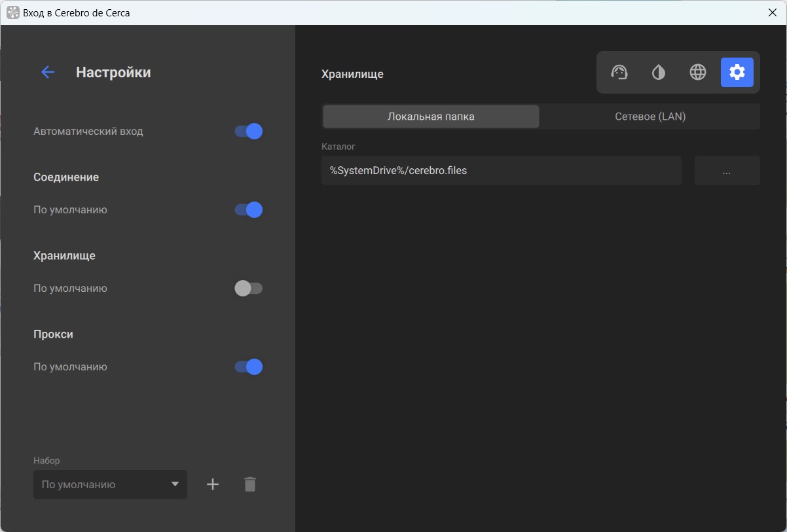The width and height of the screenshot is (787, 532).
Task: Delete the set with trash icon
Action: coord(250,484)
